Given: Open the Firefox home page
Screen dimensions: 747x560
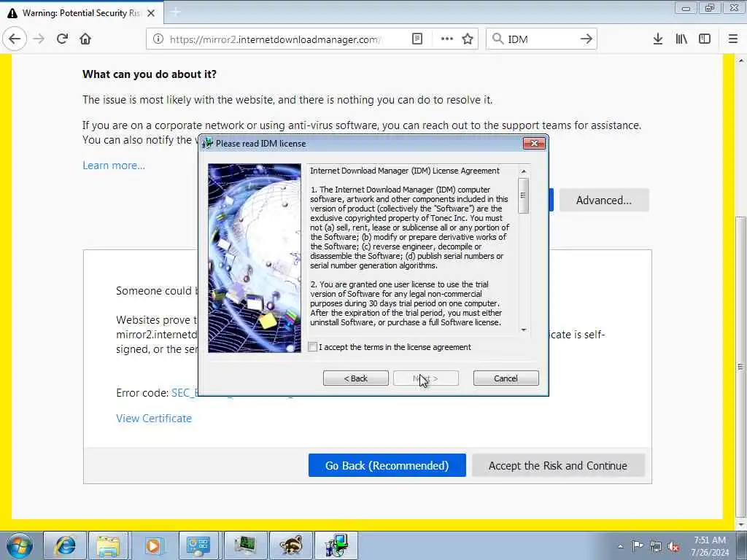Looking at the screenshot, I should click(85, 39).
